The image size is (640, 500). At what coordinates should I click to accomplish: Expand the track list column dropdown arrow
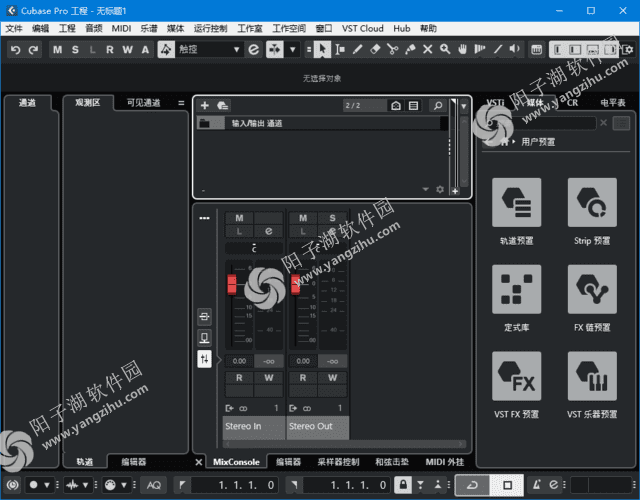464,106
